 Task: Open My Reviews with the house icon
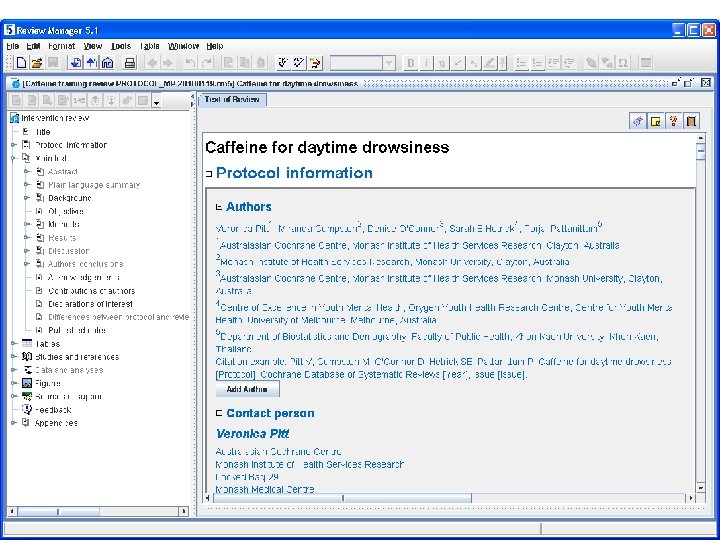[x=107, y=63]
